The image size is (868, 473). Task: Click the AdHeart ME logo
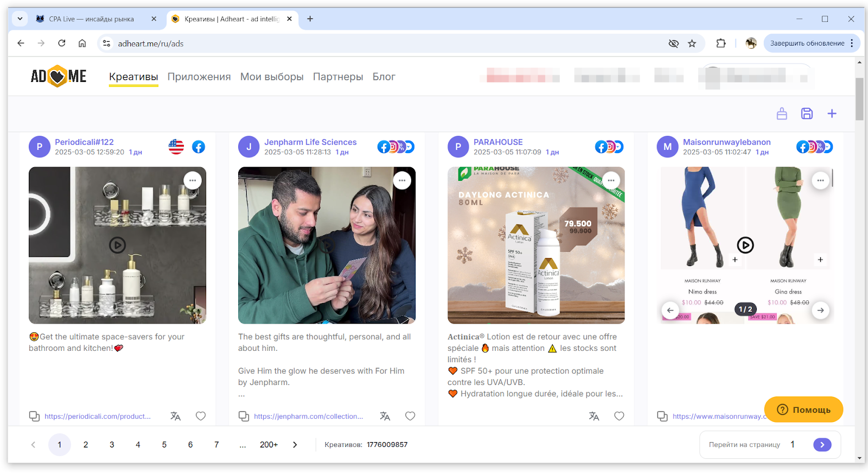(x=59, y=76)
